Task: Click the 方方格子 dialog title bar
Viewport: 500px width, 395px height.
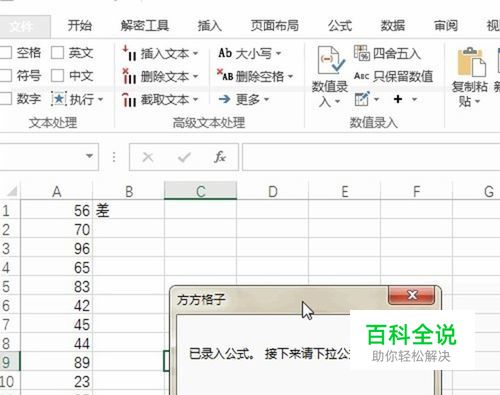Action: point(280,300)
